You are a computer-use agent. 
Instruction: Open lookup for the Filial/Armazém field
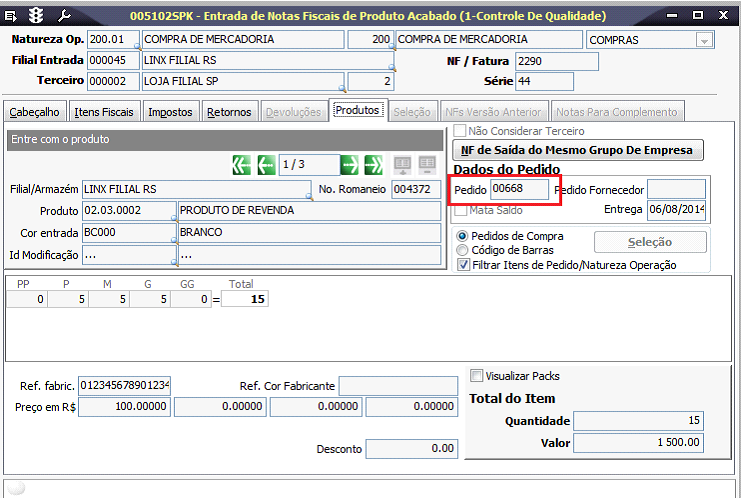coord(309,196)
